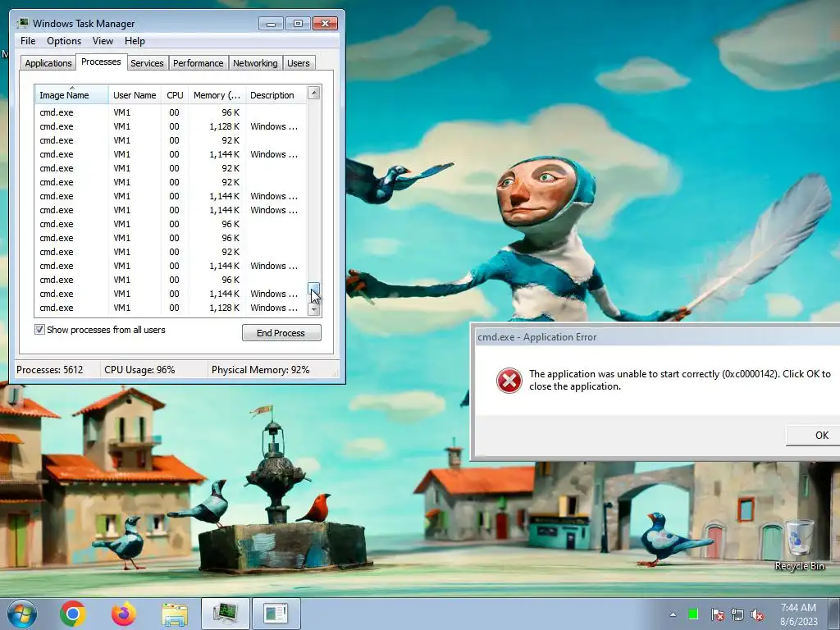840x630 pixels.
Task: Toggle Show processes from all users
Action: 39,330
